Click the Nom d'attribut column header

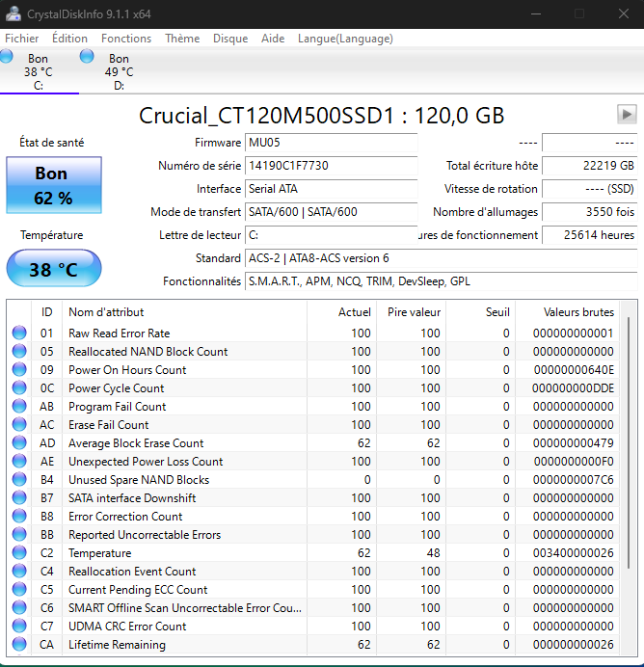[x=184, y=312]
